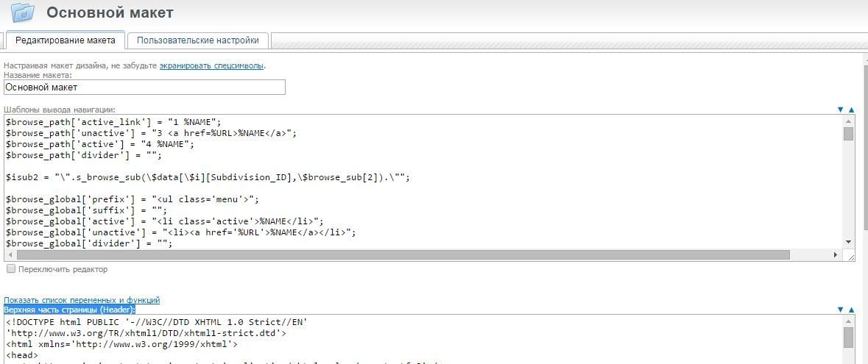
Task: Switch to Пользовательские настройки tab
Action: pyautogui.click(x=198, y=40)
